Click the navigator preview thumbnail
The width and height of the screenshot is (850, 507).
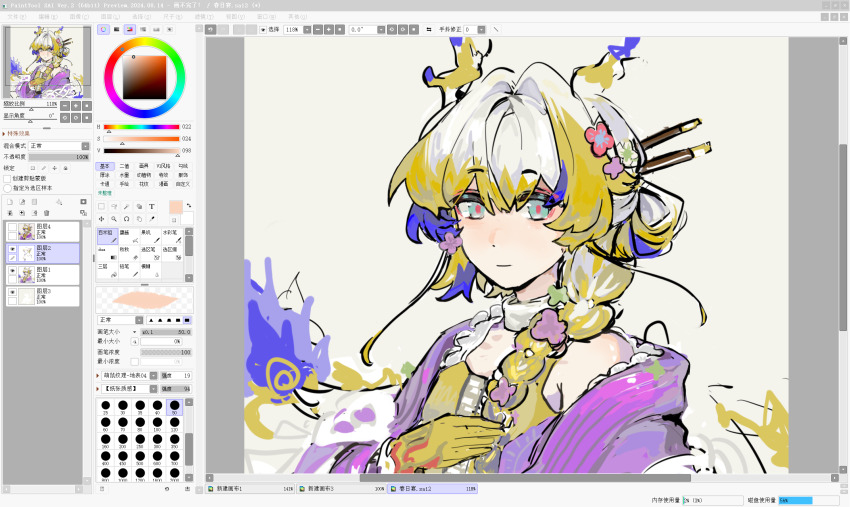(47, 62)
